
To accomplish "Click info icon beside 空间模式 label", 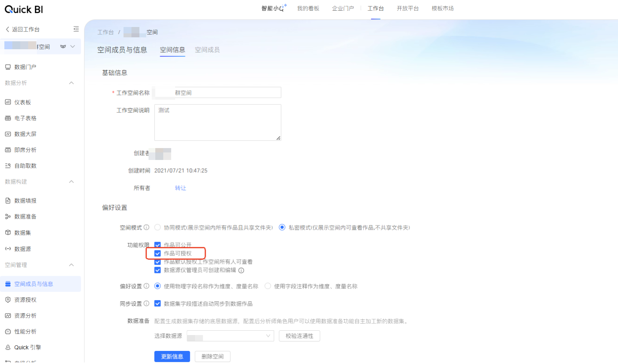I will point(147,227).
